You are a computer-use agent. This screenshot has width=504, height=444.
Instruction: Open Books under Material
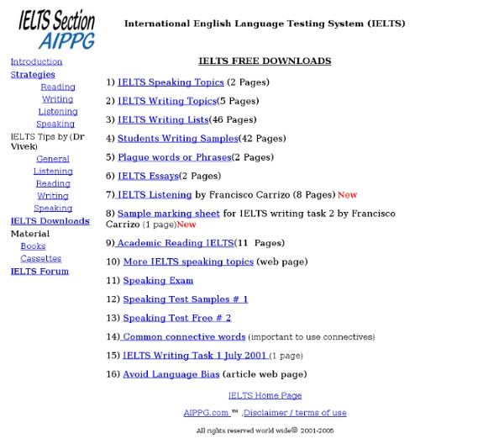(x=33, y=246)
